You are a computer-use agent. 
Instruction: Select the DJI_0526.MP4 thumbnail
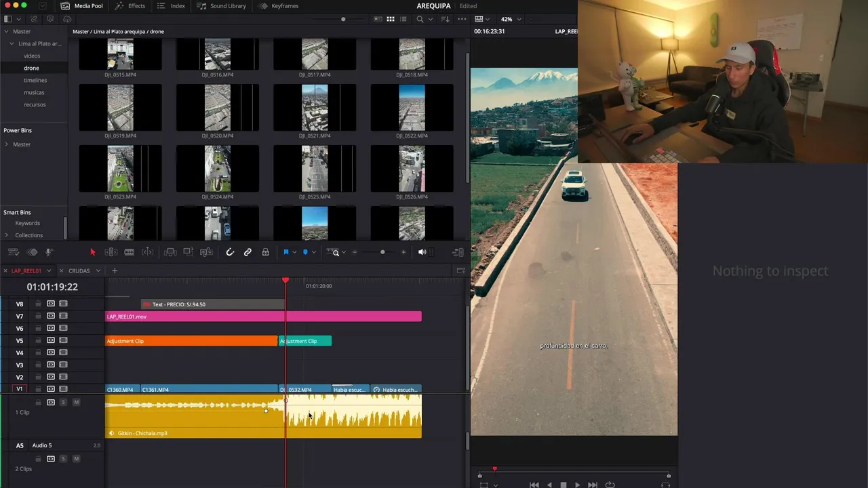point(412,168)
